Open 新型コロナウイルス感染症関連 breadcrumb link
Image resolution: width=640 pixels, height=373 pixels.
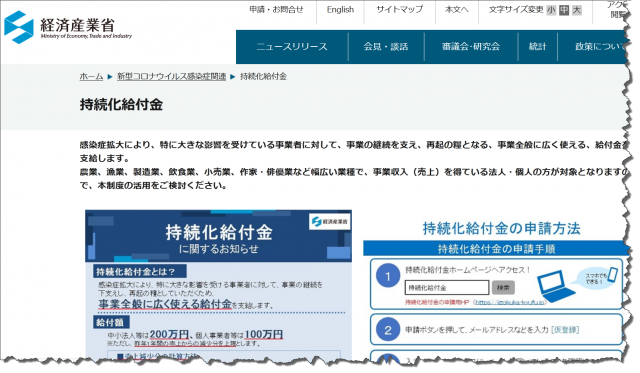[x=171, y=76]
